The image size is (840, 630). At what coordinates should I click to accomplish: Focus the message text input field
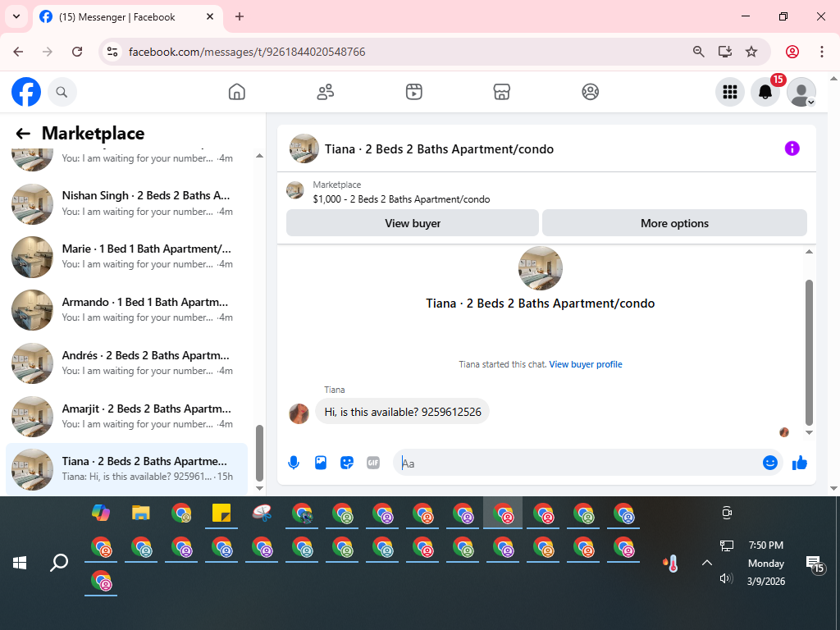[578, 463]
